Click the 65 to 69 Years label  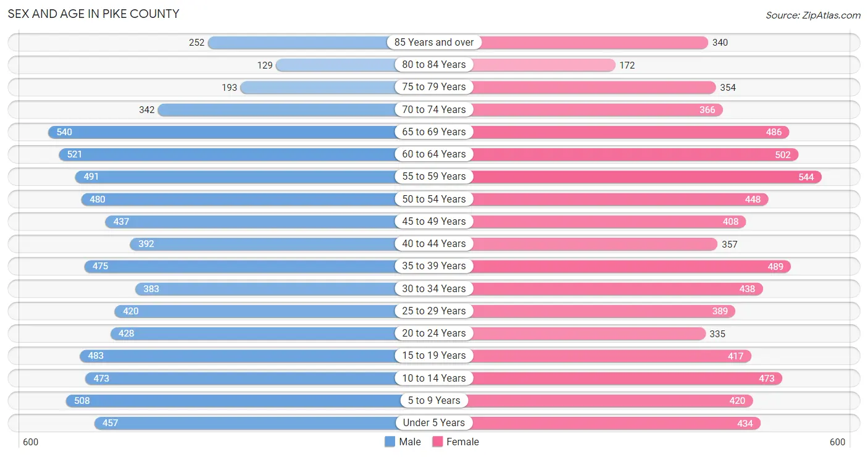coord(434,132)
